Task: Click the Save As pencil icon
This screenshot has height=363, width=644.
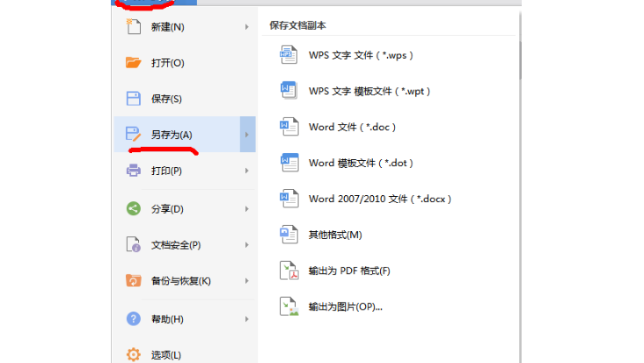Action: (x=133, y=134)
